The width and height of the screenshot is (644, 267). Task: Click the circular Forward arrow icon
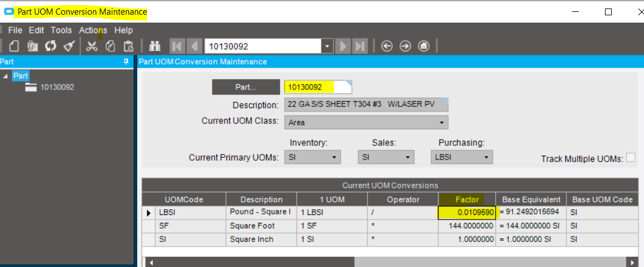(x=405, y=46)
